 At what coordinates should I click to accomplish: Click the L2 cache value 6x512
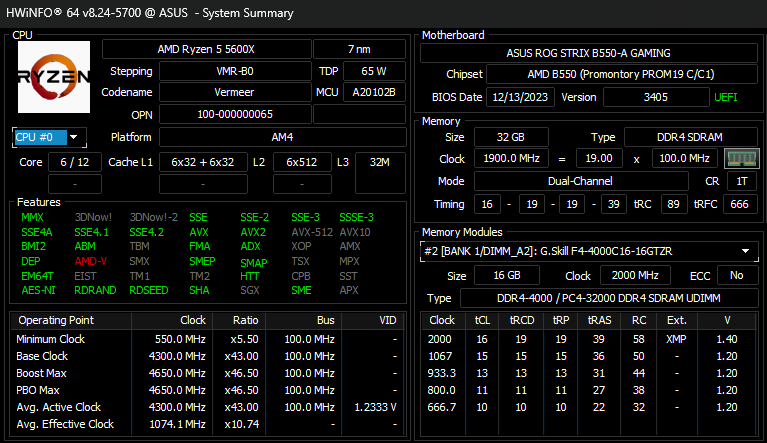coord(302,162)
